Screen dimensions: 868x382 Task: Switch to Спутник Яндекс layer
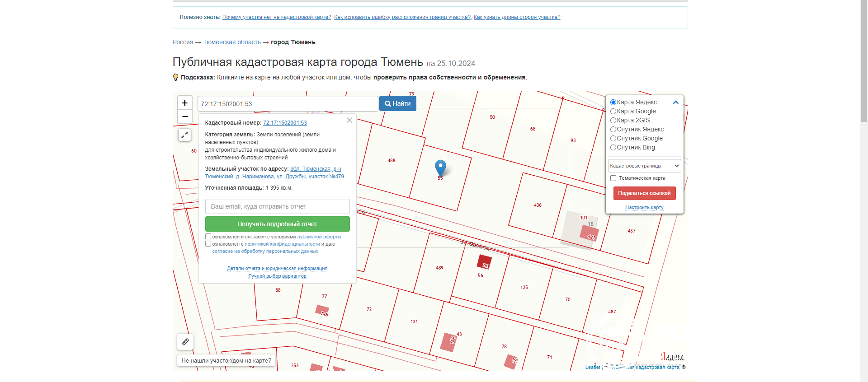pos(613,130)
